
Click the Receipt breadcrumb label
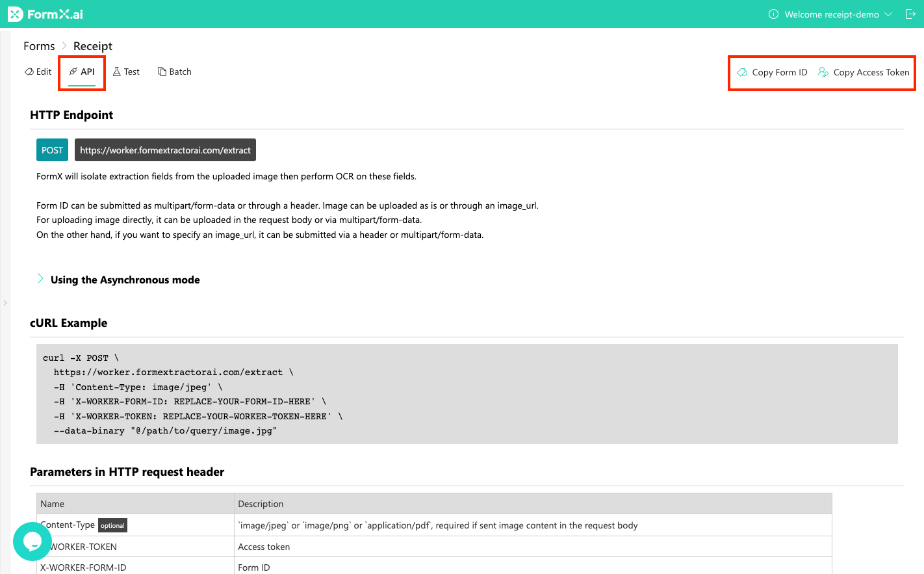92,46
